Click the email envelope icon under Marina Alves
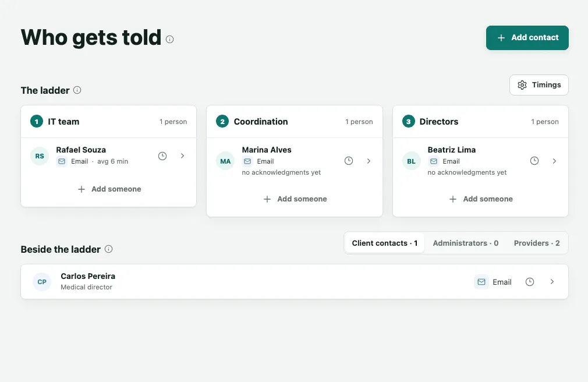Image resolution: width=588 pixels, height=382 pixels. 247,161
